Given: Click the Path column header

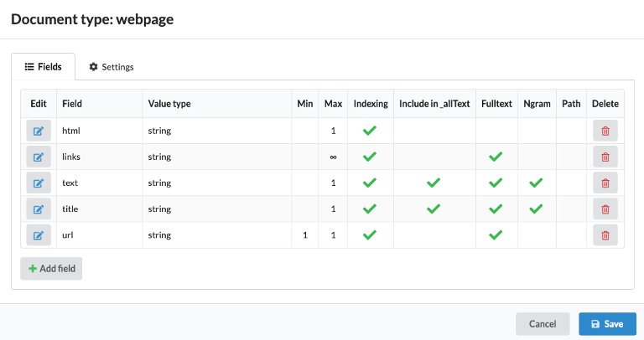Looking at the screenshot, I should click(571, 104).
